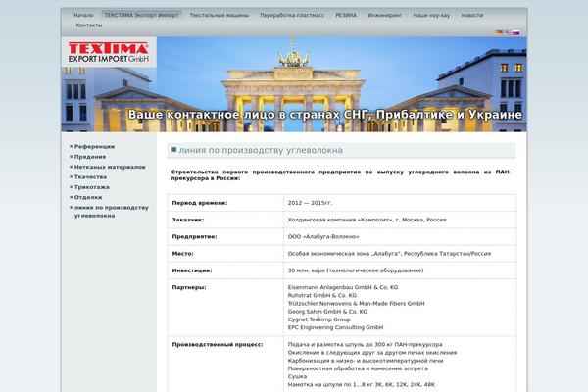The width and height of the screenshot is (588, 392).
Task: Choose the Отделки sidebar link
Action: point(88,197)
